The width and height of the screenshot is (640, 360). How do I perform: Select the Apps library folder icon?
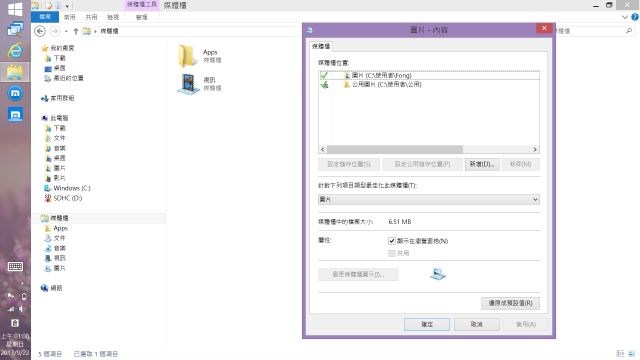click(x=187, y=56)
